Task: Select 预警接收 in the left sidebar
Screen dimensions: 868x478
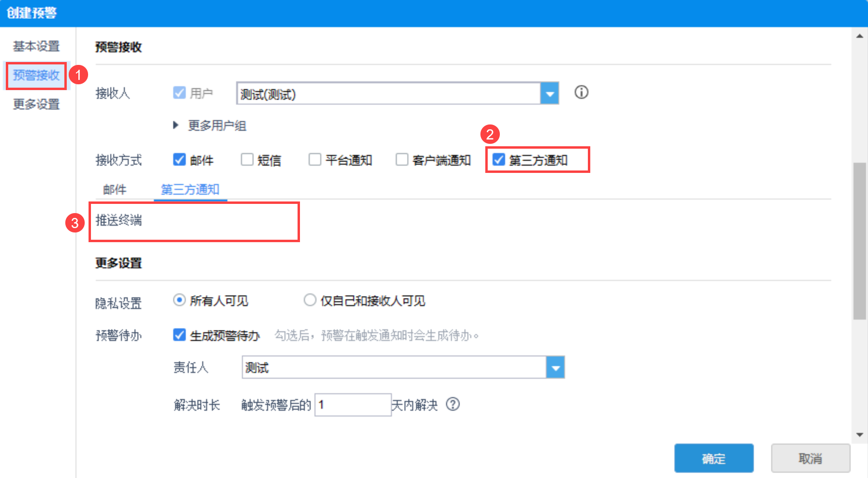Action: [36, 76]
